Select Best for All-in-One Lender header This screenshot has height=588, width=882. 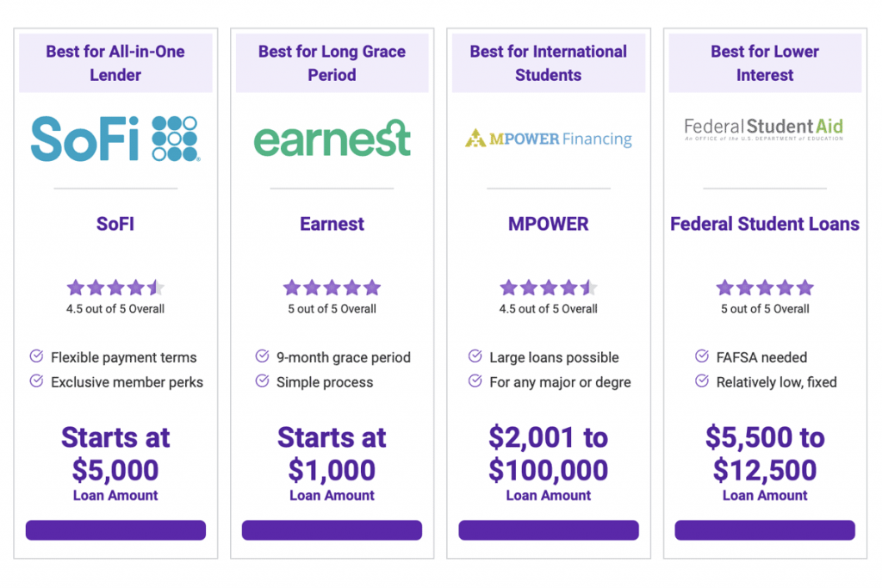click(115, 63)
